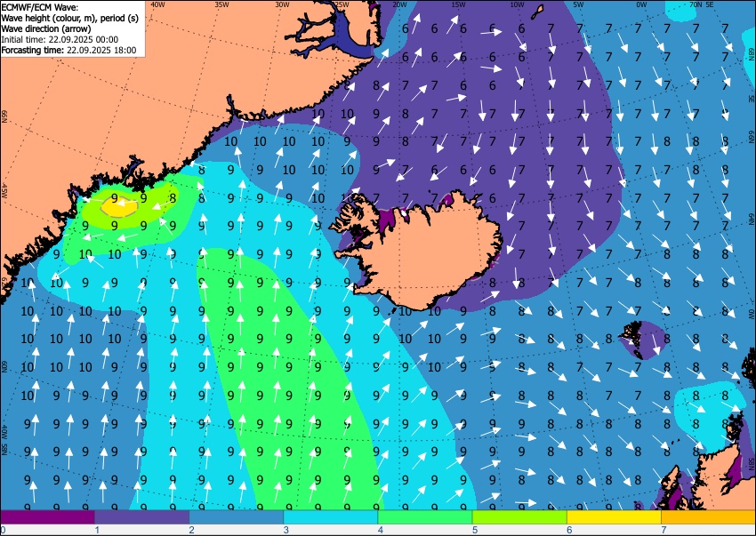Click the '10W' longitude label
Image resolution: width=756 pixels, height=536 pixels.
[x=517, y=4]
